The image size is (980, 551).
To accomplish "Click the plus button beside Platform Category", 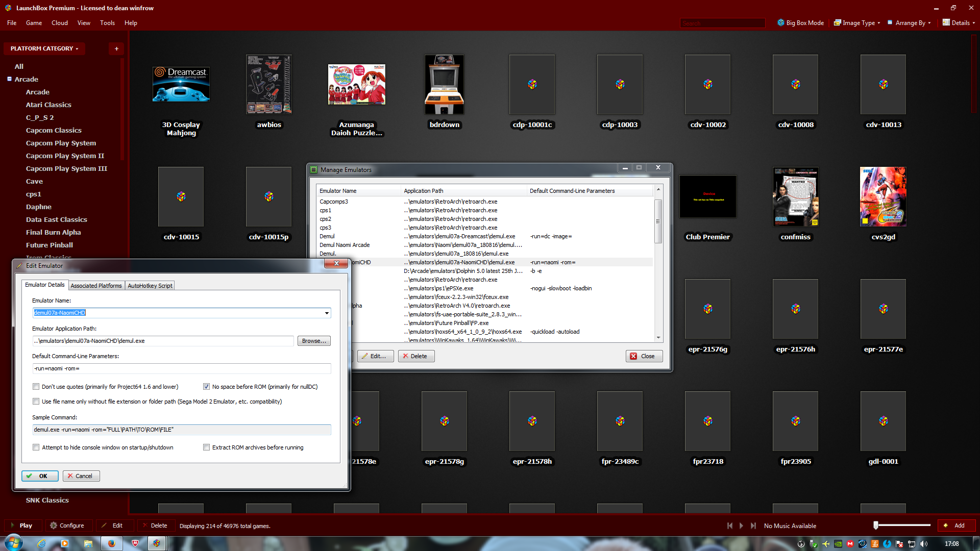I will point(116,48).
